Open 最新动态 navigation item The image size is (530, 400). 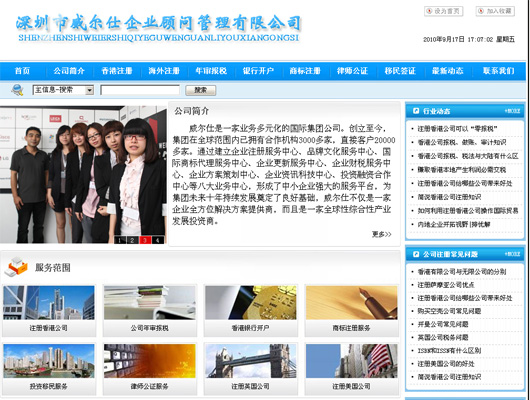(448, 71)
